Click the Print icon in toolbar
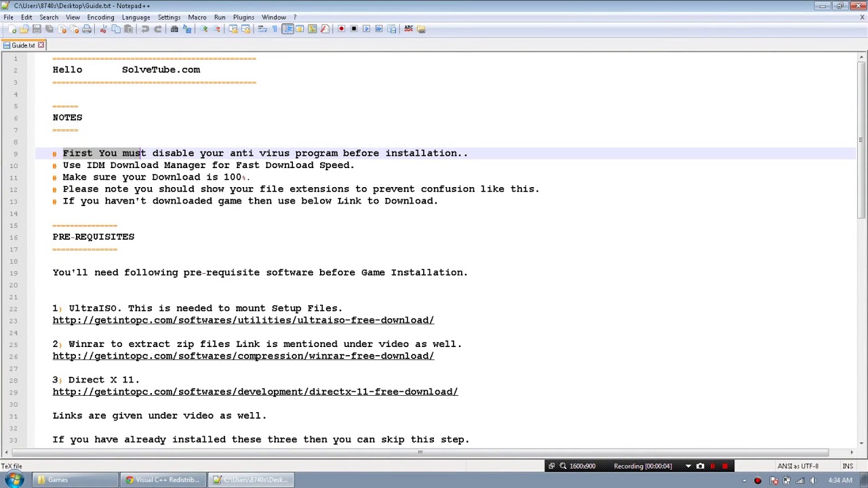This screenshot has width=868, height=488. click(87, 29)
